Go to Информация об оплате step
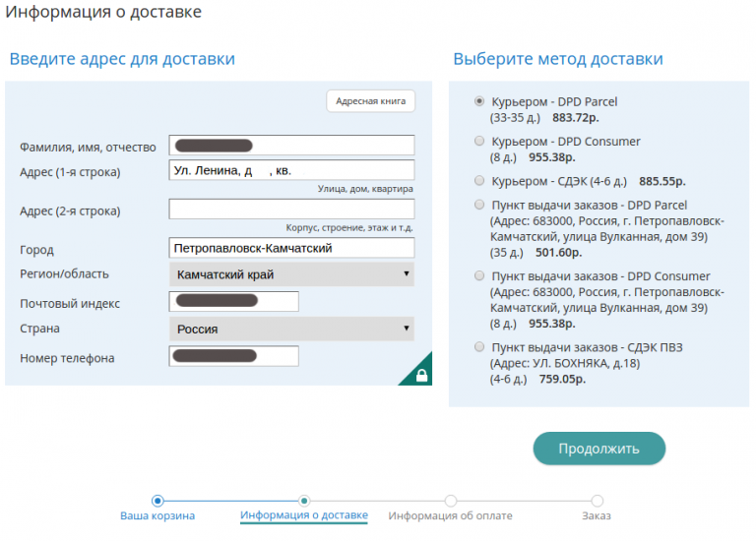Viewport: 756px width, 541px height. (x=450, y=515)
